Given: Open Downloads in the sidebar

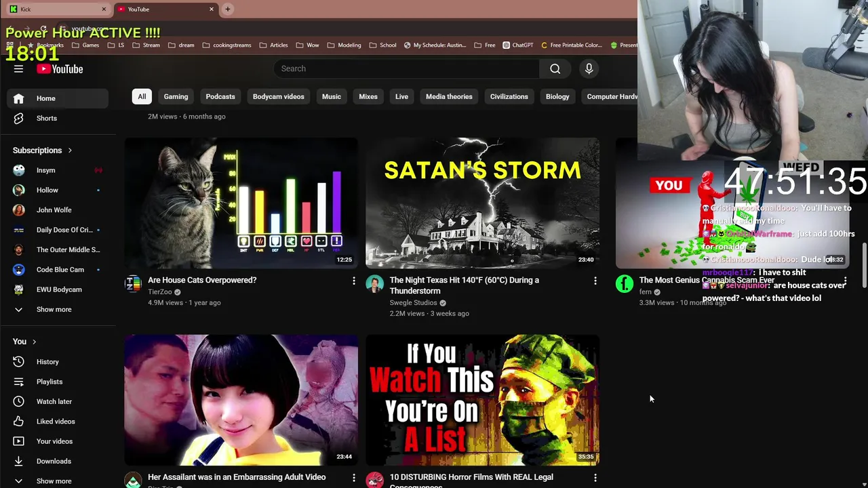Looking at the screenshot, I should pos(58,461).
